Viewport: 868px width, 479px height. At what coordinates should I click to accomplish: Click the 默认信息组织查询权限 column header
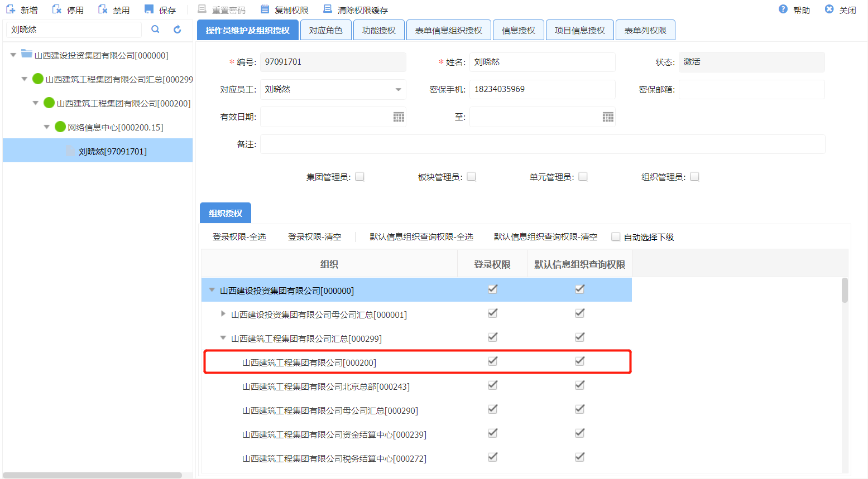(x=579, y=264)
